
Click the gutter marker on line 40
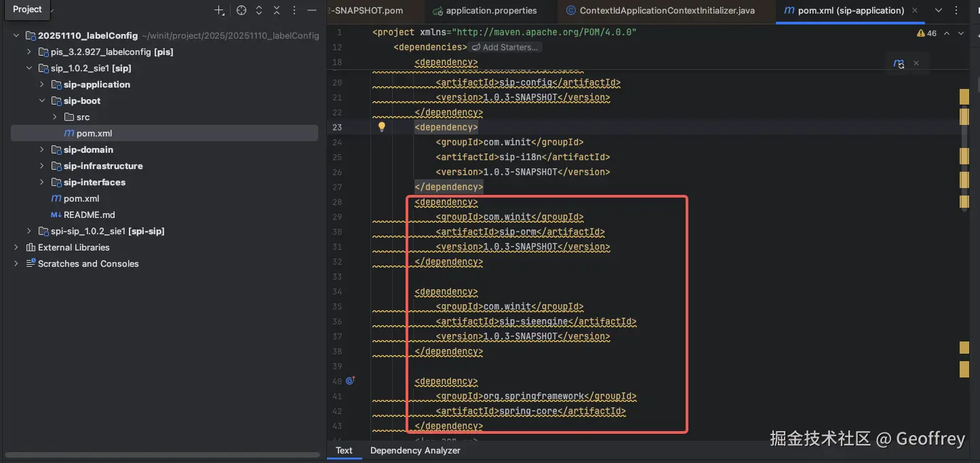[350, 381]
